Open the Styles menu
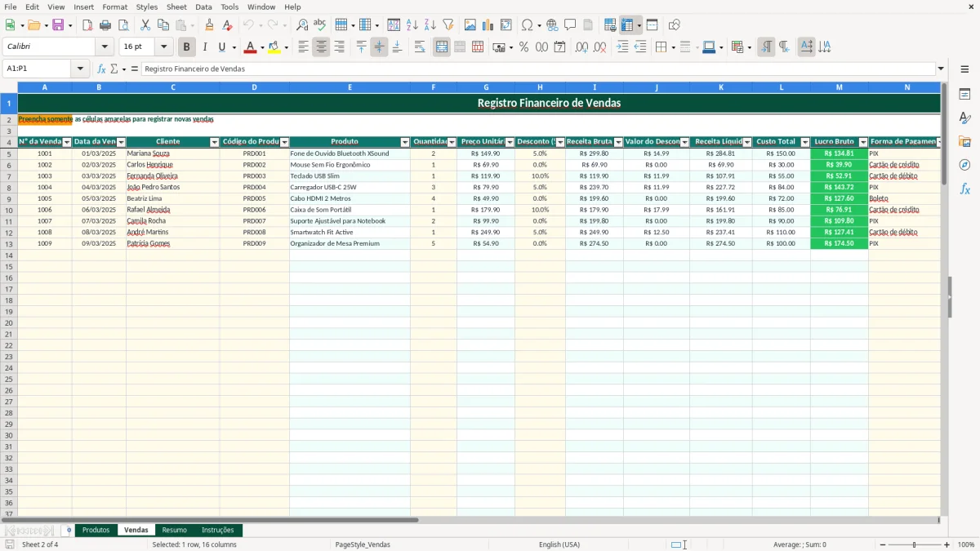Screen dimensions: 980x551 [147, 7]
